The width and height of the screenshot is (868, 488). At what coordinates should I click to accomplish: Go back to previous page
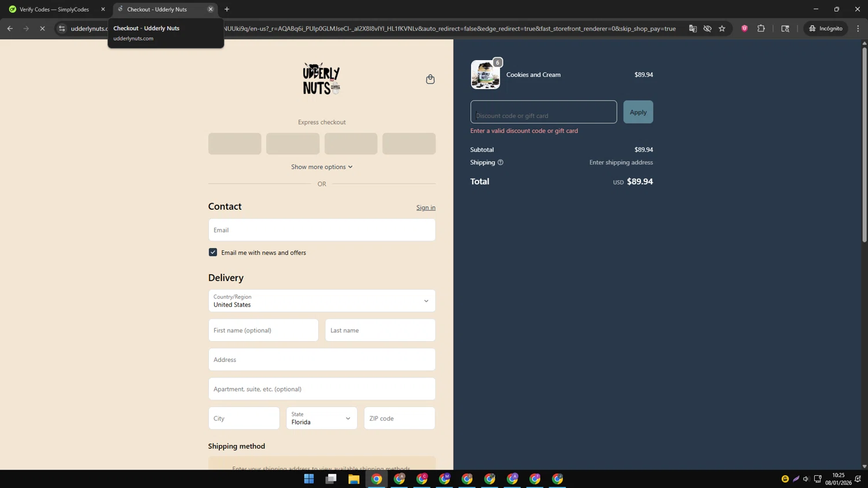click(x=10, y=28)
